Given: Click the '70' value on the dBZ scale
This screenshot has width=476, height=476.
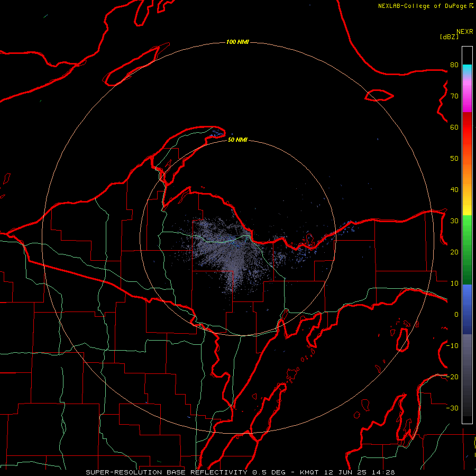Looking at the screenshot, I should [454, 96].
